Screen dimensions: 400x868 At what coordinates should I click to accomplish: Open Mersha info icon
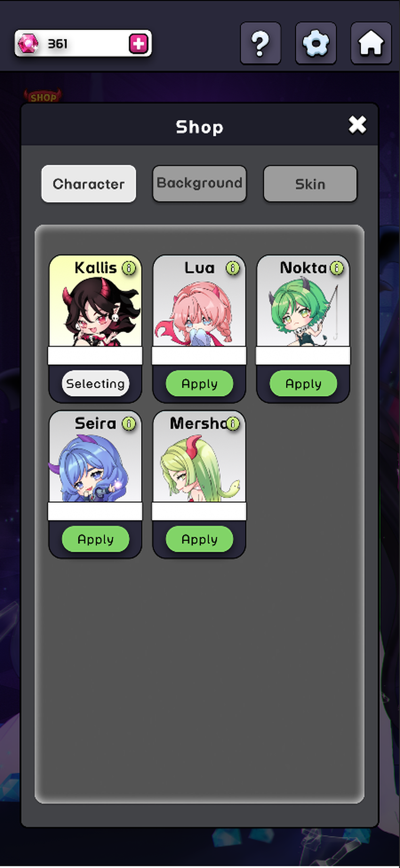233,424
